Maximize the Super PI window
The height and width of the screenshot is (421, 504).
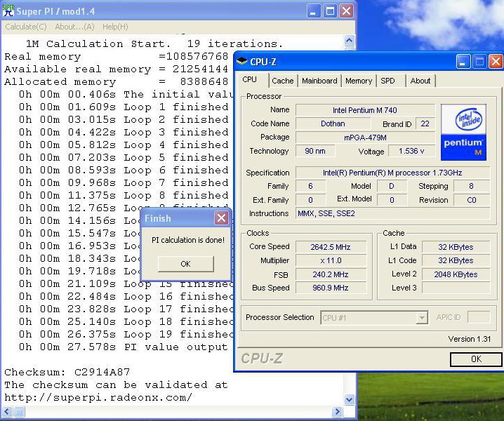click(x=330, y=11)
